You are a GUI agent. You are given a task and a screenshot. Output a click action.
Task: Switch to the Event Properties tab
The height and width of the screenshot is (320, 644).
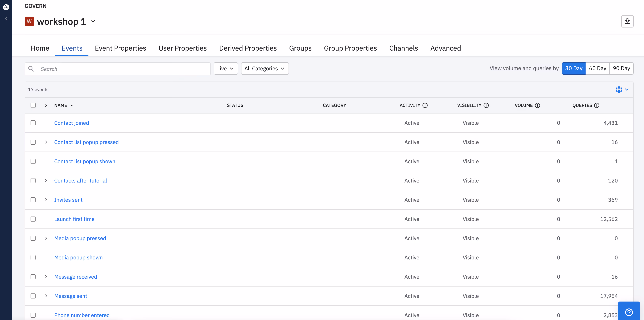(x=120, y=48)
